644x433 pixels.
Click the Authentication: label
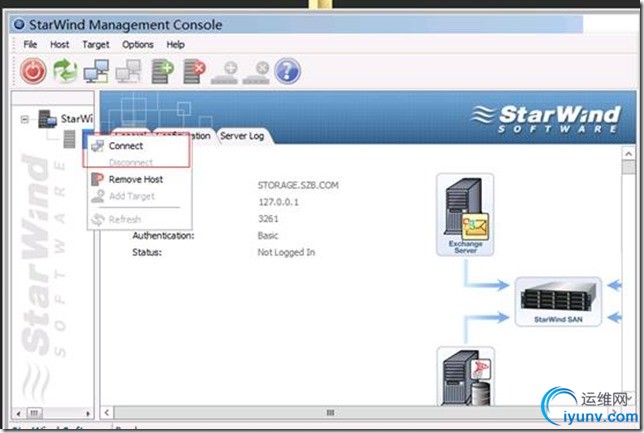click(x=163, y=235)
